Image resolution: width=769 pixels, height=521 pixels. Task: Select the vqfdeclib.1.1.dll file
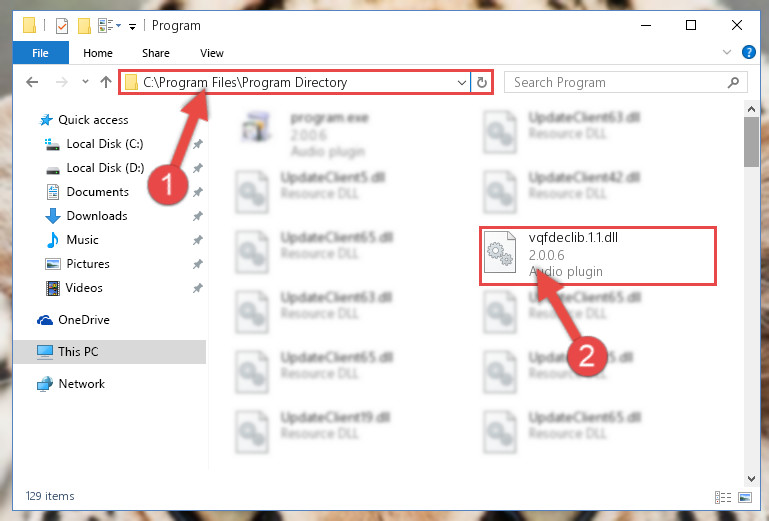[x=598, y=255]
